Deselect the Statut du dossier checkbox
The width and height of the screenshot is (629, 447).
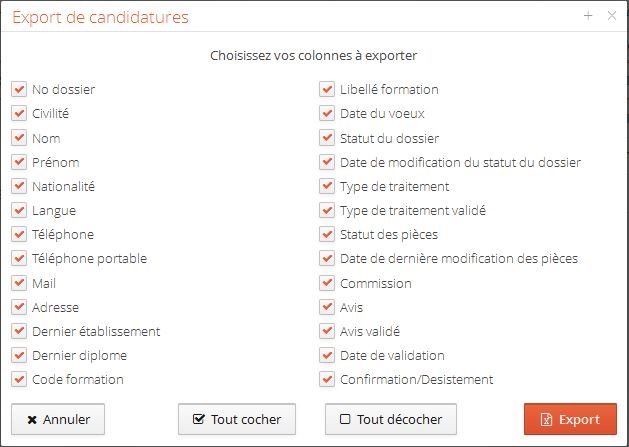pyautogui.click(x=327, y=138)
